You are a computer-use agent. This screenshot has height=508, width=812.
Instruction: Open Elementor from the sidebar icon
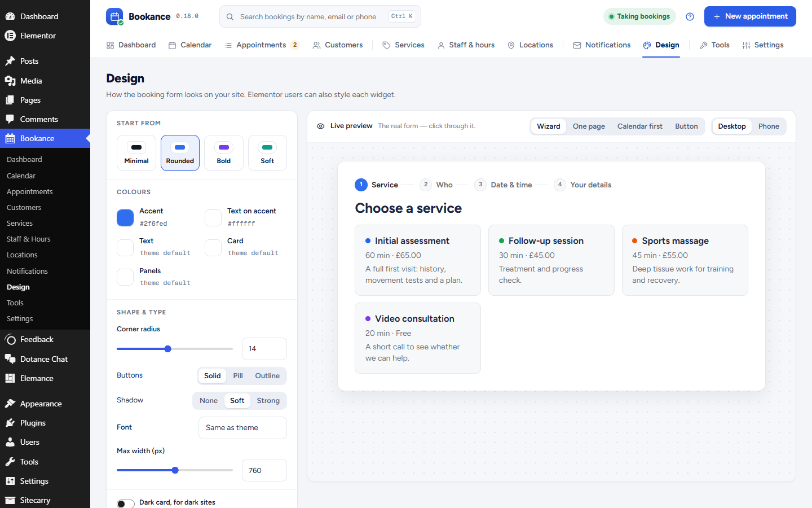point(10,36)
